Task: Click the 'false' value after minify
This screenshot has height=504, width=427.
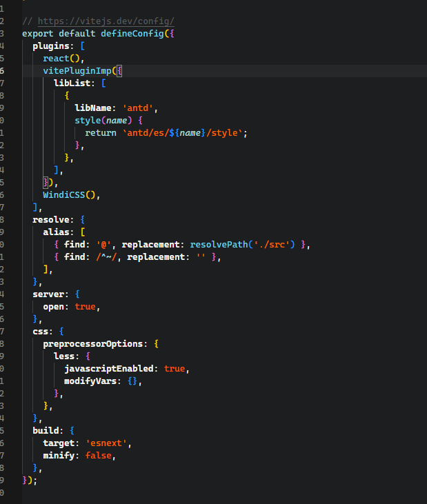Action: point(99,456)
